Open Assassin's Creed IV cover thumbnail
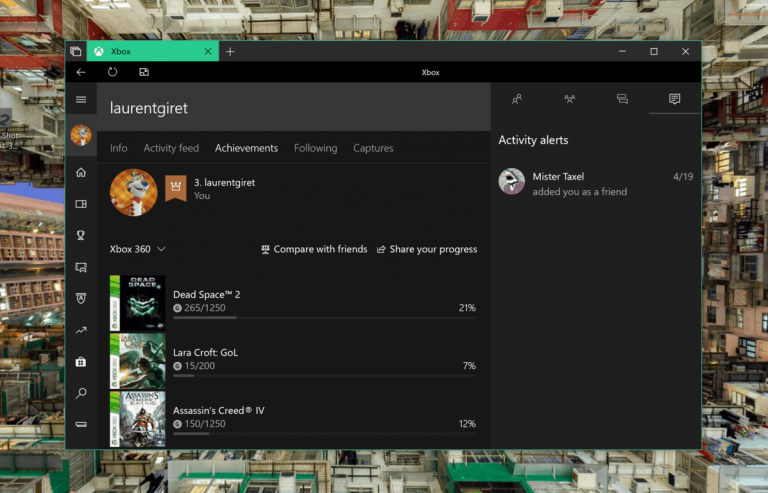This screenshot has width=768, height=493. pos(137,419)
